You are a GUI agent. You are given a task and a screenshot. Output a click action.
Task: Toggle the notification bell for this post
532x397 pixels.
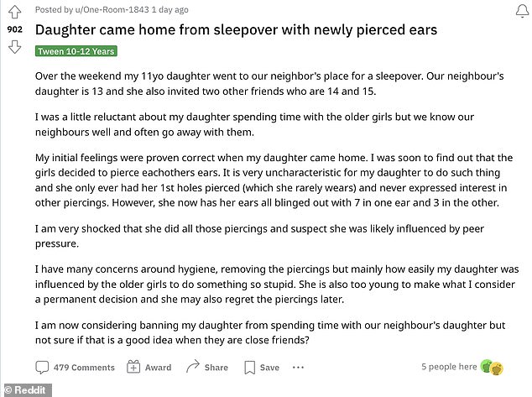pyautogui.click(x=523, y=10)
